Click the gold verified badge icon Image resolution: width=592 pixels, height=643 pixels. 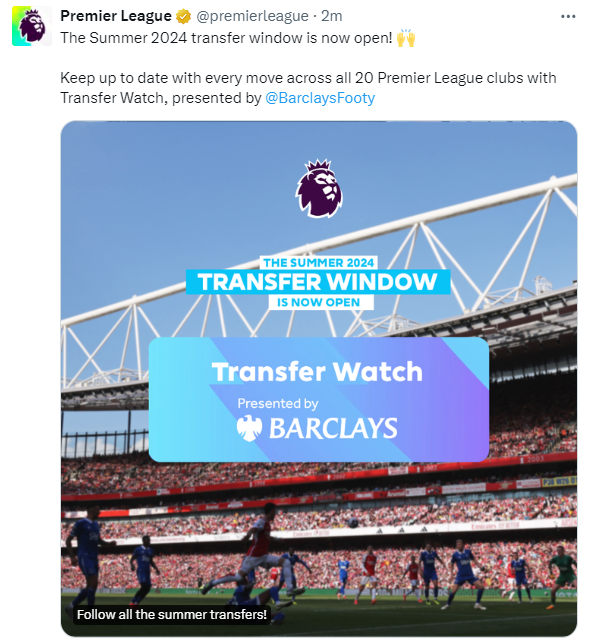pyautogui.click(x=183, y=16)
